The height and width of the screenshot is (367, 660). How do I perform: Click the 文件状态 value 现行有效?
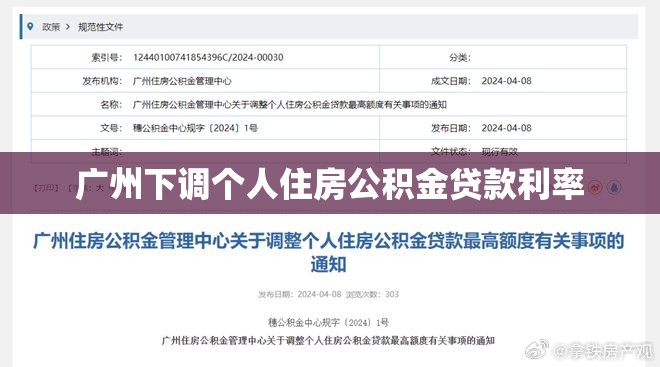[x=500, y=152]
